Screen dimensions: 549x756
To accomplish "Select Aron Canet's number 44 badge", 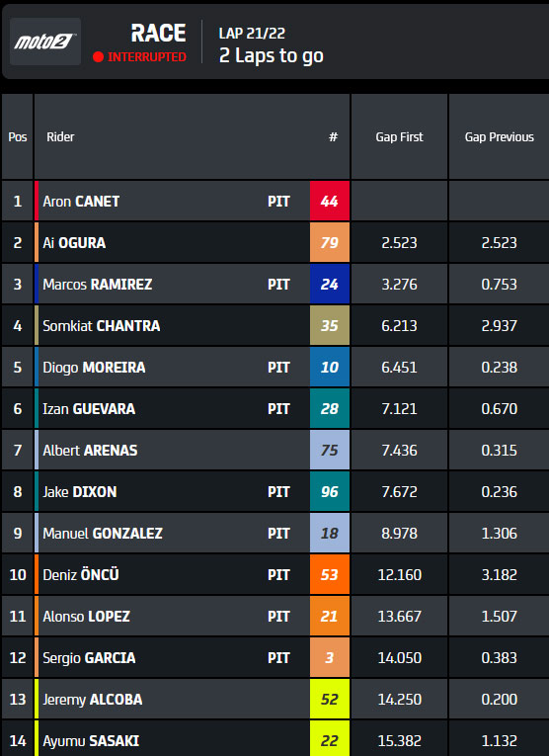I will (x=330, y=201).
